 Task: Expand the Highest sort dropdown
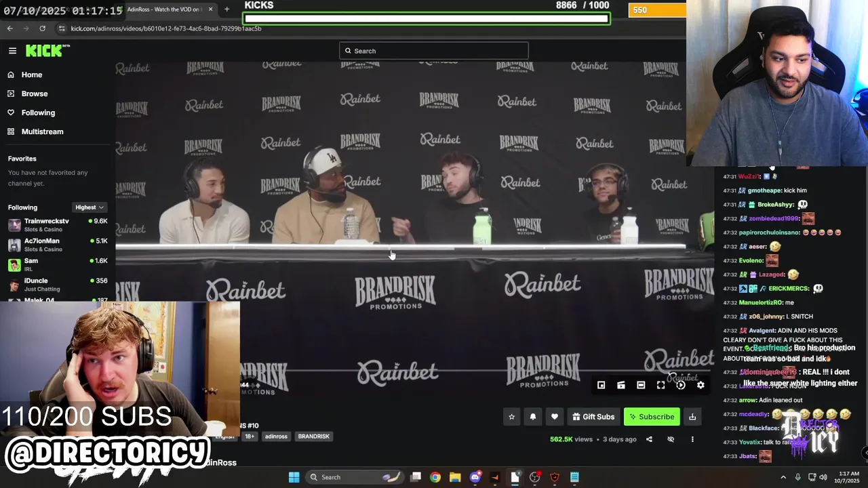pos(90,207)
